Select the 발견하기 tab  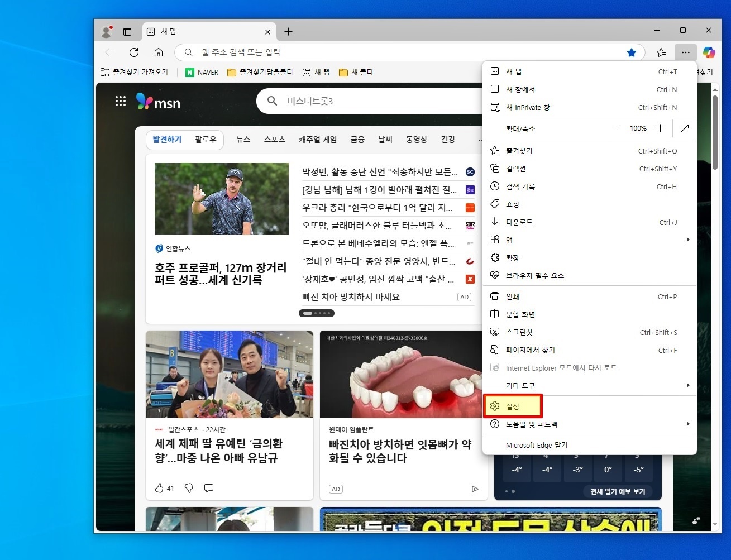point(167,140)
